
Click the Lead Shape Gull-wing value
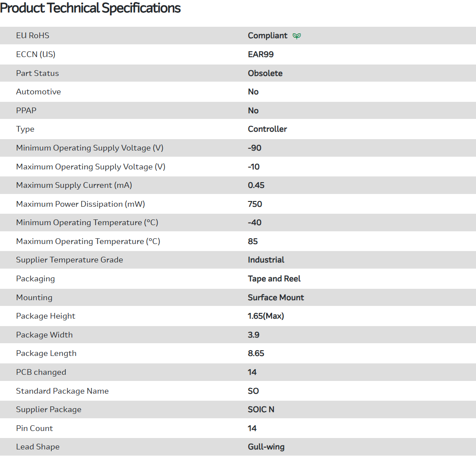tap(266, 447)
